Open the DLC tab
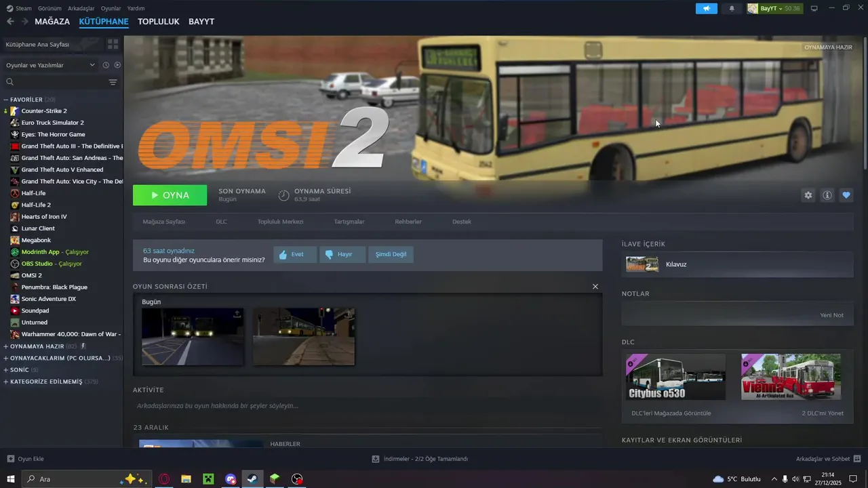 [x=221, y=222]
